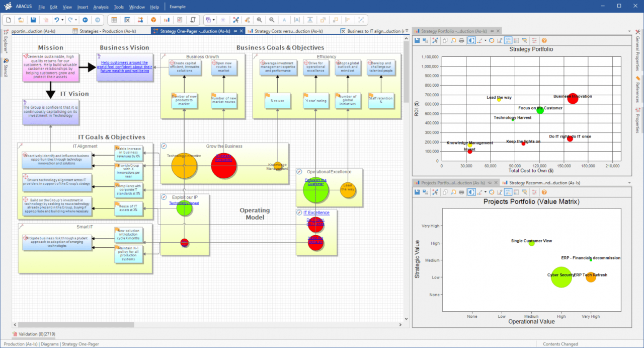Open chart style dropdown in Projects Portfolio toolbar
Screen dimensions: 644x348
click(486, 192)
